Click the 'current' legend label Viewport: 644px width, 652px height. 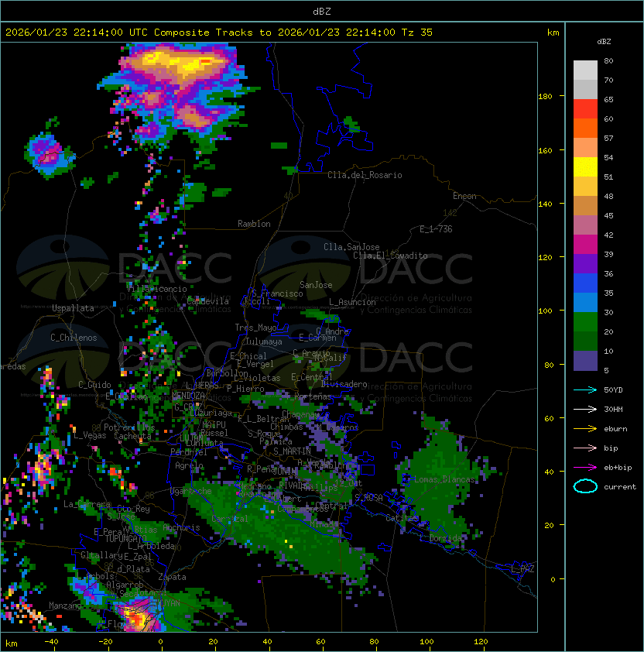[620, 487]
